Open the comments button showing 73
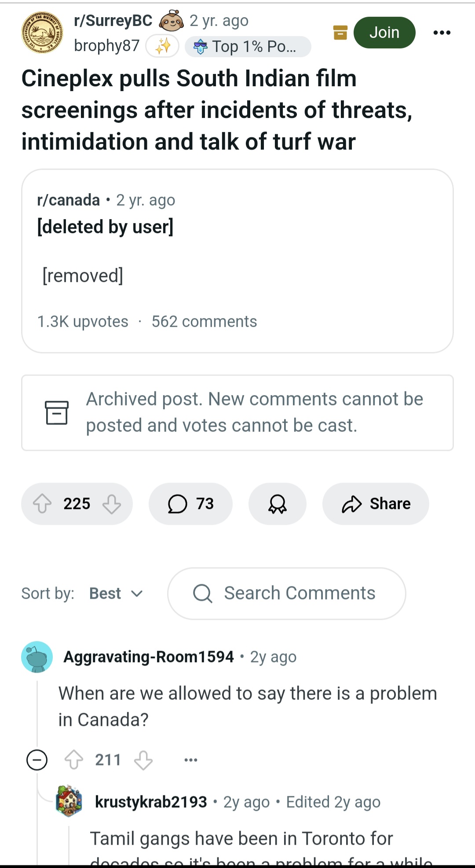 click(190, 504)
